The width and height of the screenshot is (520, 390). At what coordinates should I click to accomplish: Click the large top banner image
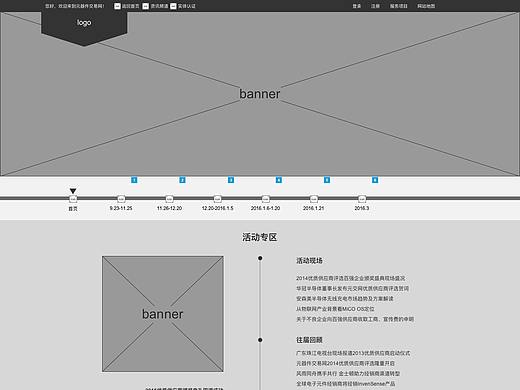260,94
